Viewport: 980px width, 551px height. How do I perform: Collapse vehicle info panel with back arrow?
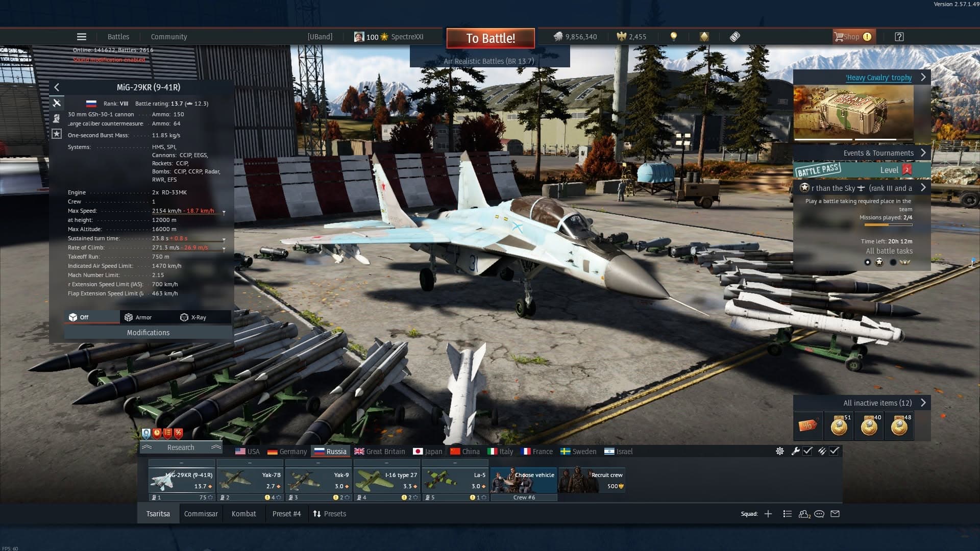[57, 87]
